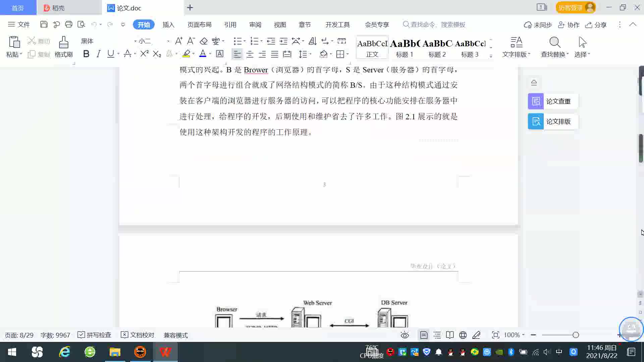Switch to the 稻壳 tab
This screenshot has height=362, width=644.
click(69, 8)
